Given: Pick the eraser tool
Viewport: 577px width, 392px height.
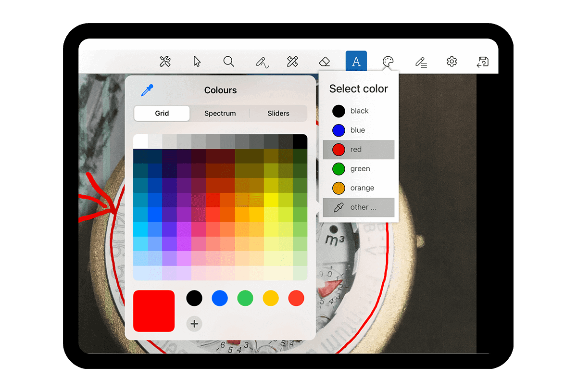Looking at the screenshot, I should (325, 62).
